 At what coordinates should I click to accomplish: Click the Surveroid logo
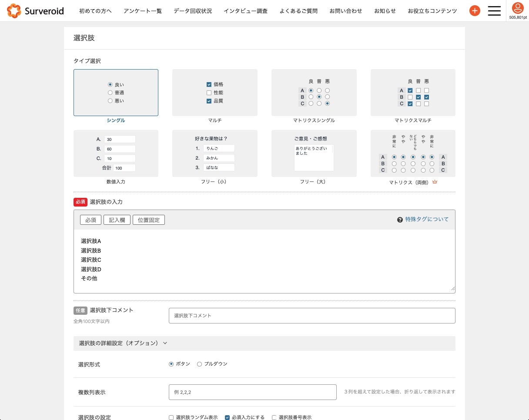pyautogui.click(x=36, y=11)
